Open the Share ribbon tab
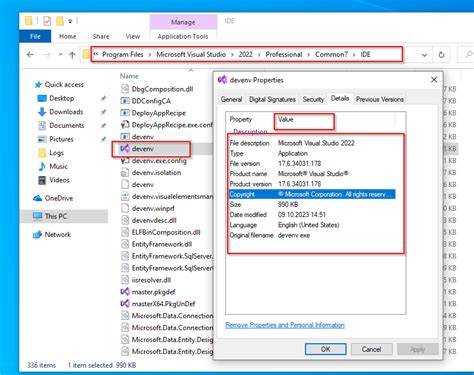 [x=101, y=36]
